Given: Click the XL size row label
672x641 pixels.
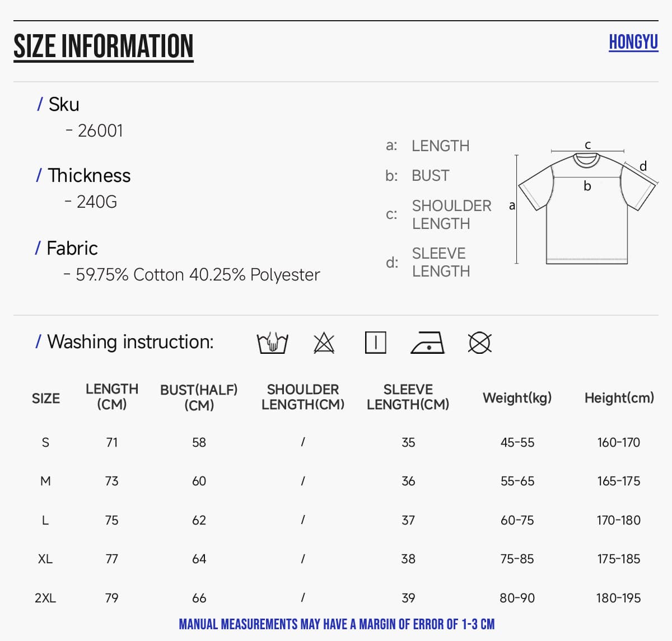Looking at the screenshot, I should point(46,559).
